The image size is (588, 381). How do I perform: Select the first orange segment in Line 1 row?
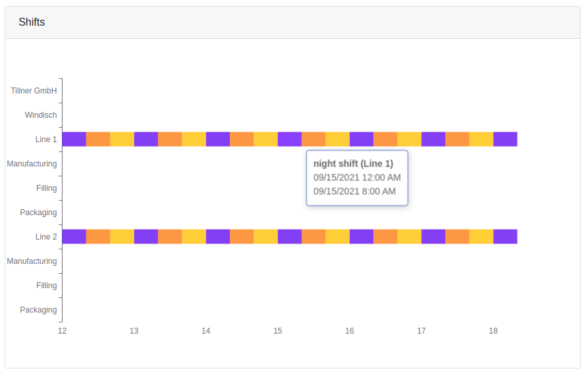click(98, 139)
